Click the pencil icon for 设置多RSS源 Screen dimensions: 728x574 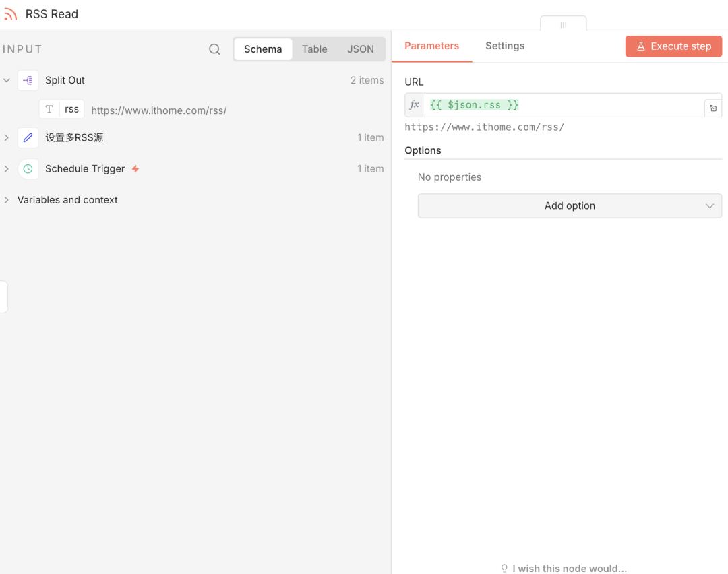[28, 137]
